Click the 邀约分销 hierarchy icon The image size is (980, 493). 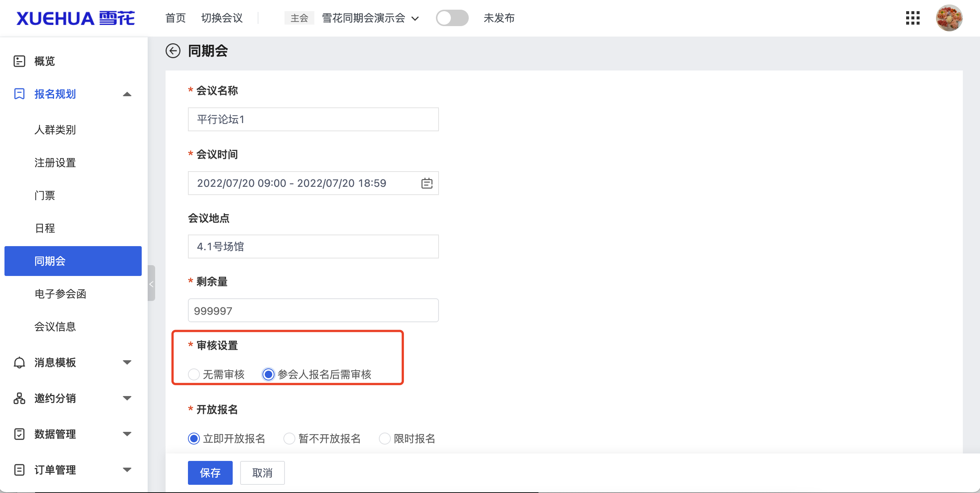pyautogui.click(x=19, y=398)
